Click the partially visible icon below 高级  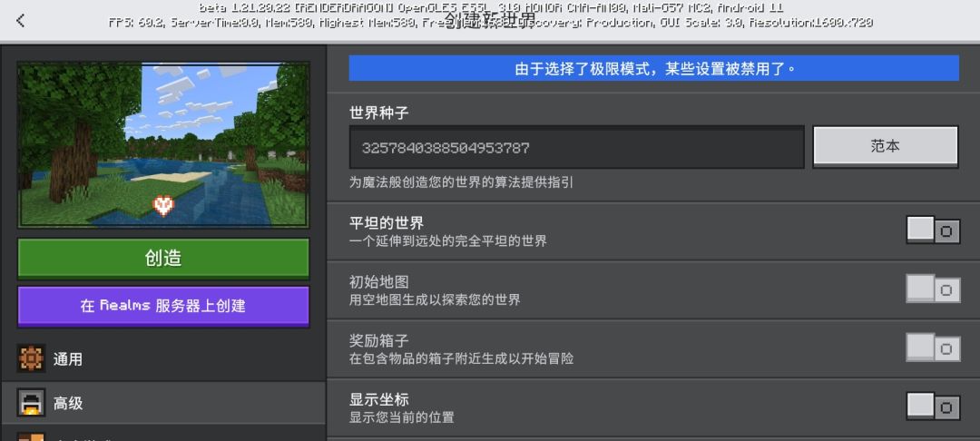pos(31,436)
